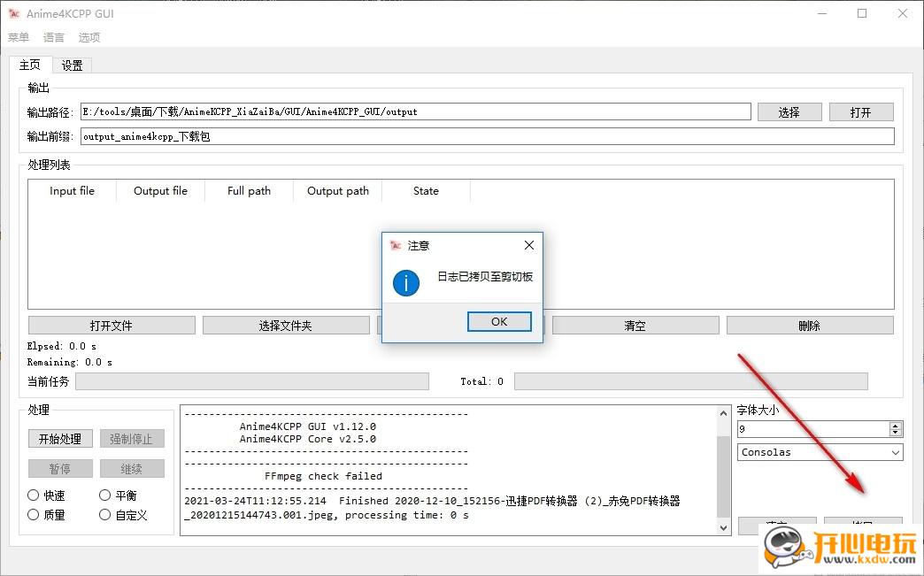Viewport: 924px width, 576px height.
Task: Click the log scrollbar's up arrow
Action: click(724, 413)
